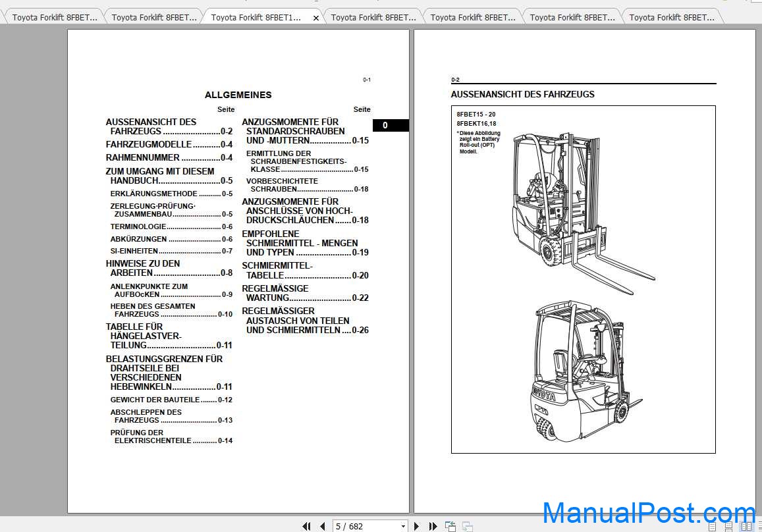This screenshot has width=762, height=532.
Task: Click the PRÜFUNG DER ELEKTRISCHENTEILE entry
Action: [171, 437]
